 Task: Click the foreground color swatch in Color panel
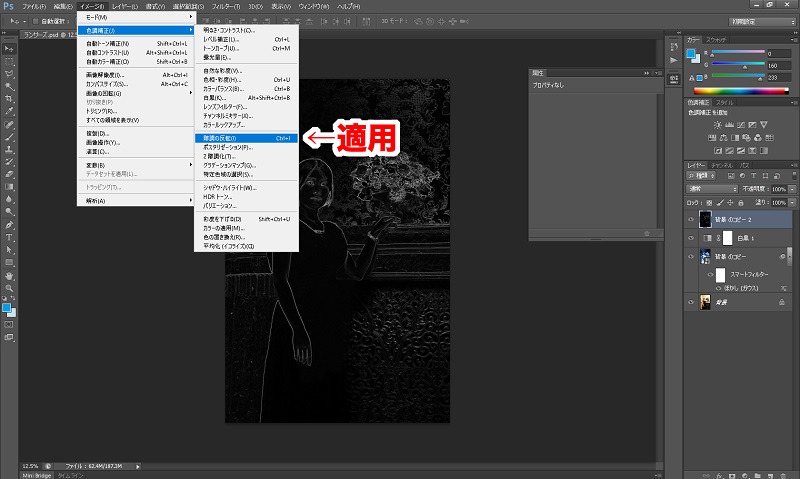point(691,54)
